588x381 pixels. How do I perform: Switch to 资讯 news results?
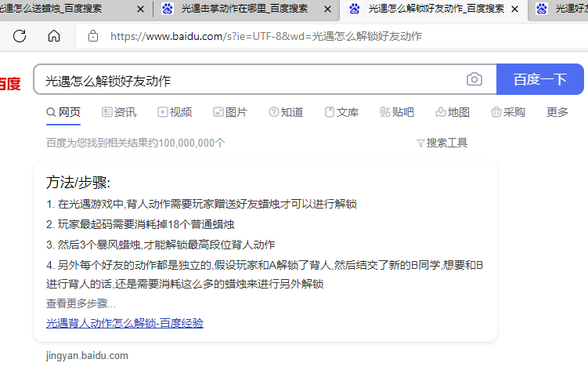point(119,112)
